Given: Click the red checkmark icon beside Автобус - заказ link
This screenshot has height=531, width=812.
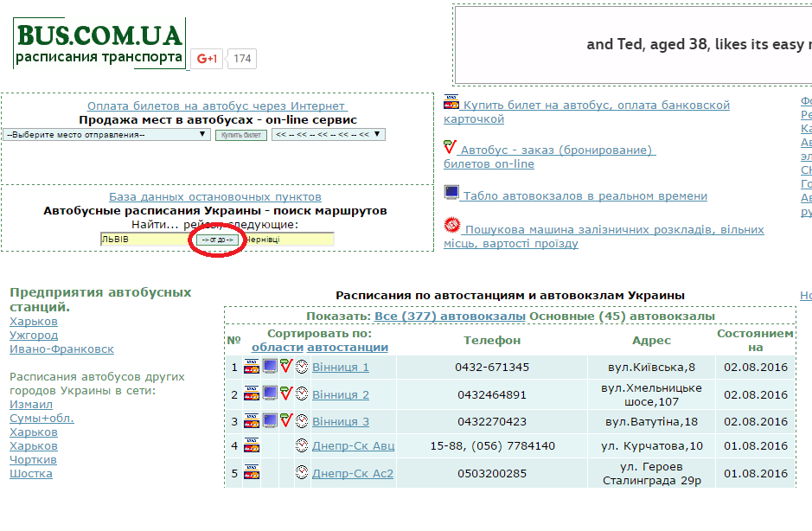Looking at the screenshot, I should coord(450,147).
